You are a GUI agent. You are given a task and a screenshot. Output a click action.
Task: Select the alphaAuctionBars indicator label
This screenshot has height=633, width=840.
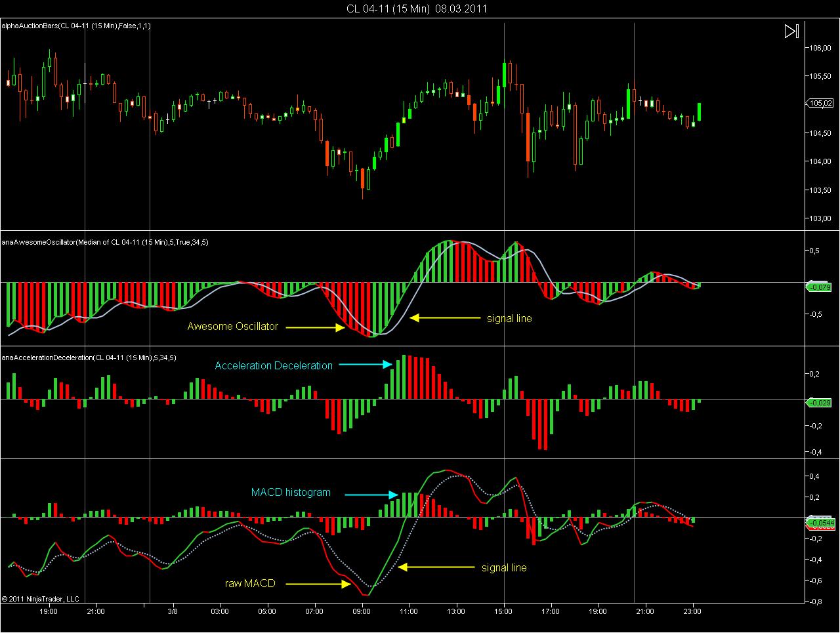point(77,26)
